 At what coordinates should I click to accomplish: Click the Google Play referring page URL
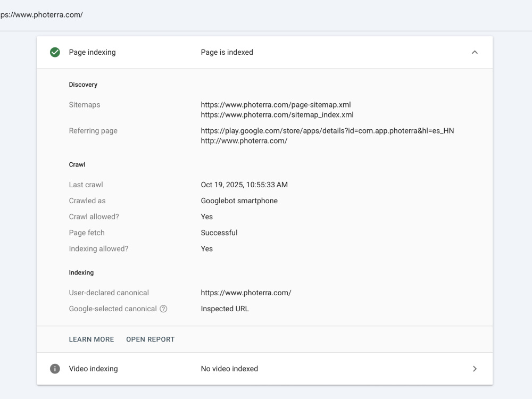coord(327,131)
